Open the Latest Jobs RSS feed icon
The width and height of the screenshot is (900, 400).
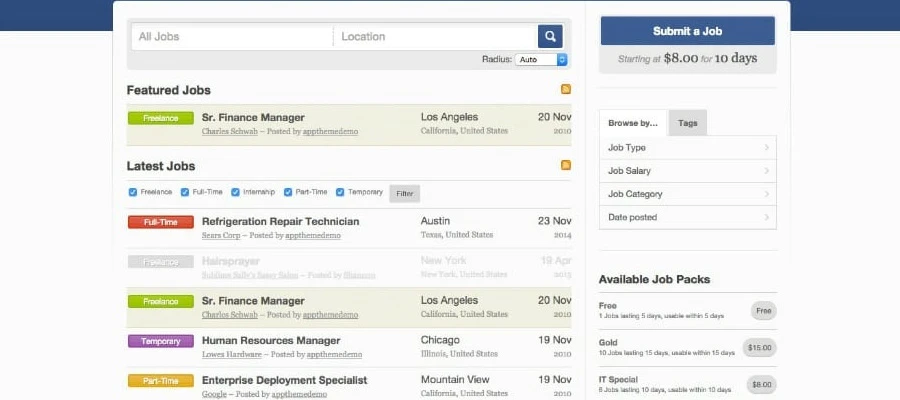tap(566, 165)
